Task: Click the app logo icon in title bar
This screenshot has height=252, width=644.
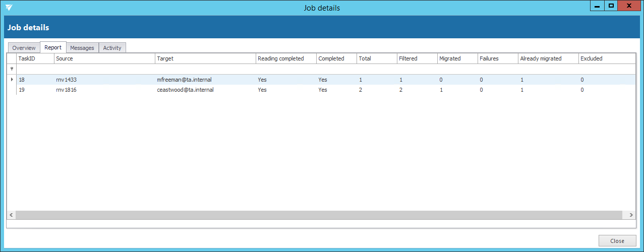Action: [9, 8]
